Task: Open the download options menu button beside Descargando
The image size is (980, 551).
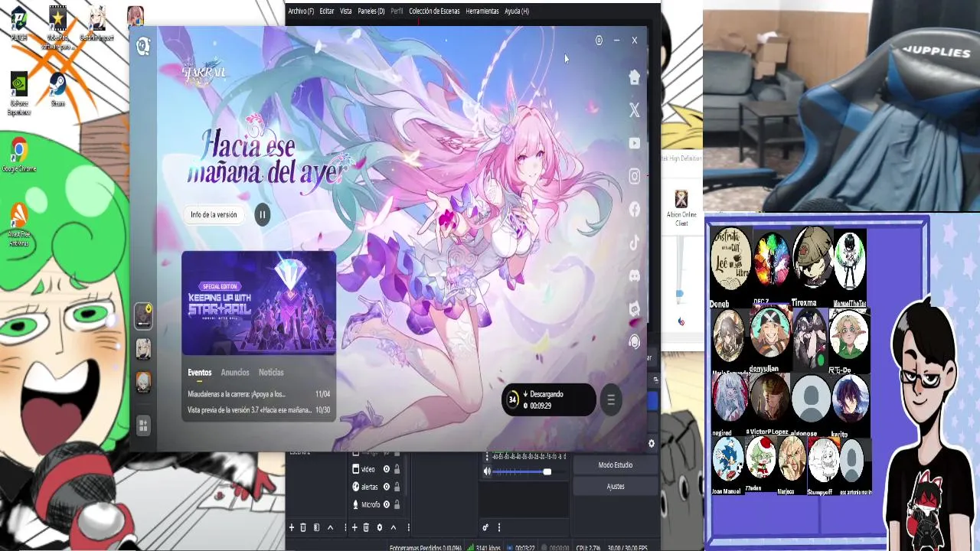Action: (610, 399)
